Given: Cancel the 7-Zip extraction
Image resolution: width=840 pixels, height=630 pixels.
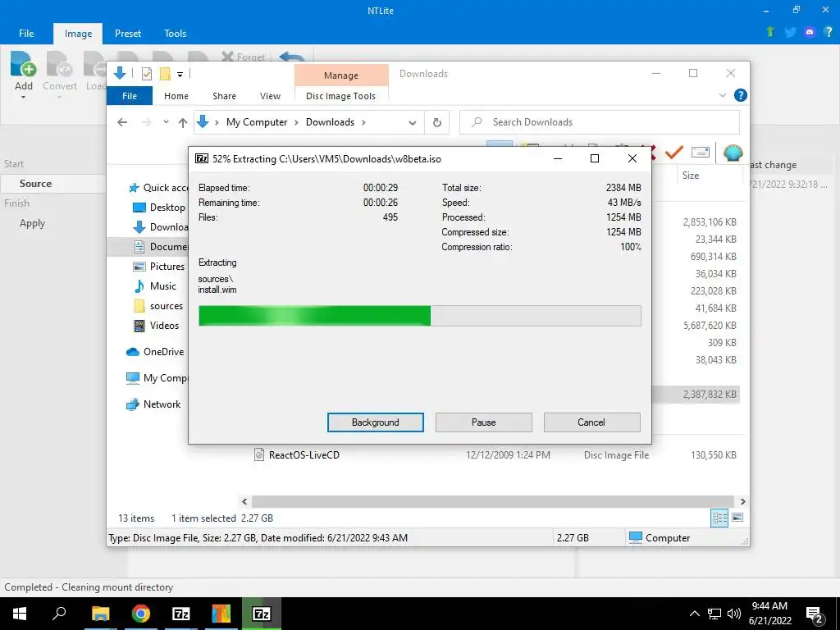Looking at the screenshot, I should click(x=591, y=422).
